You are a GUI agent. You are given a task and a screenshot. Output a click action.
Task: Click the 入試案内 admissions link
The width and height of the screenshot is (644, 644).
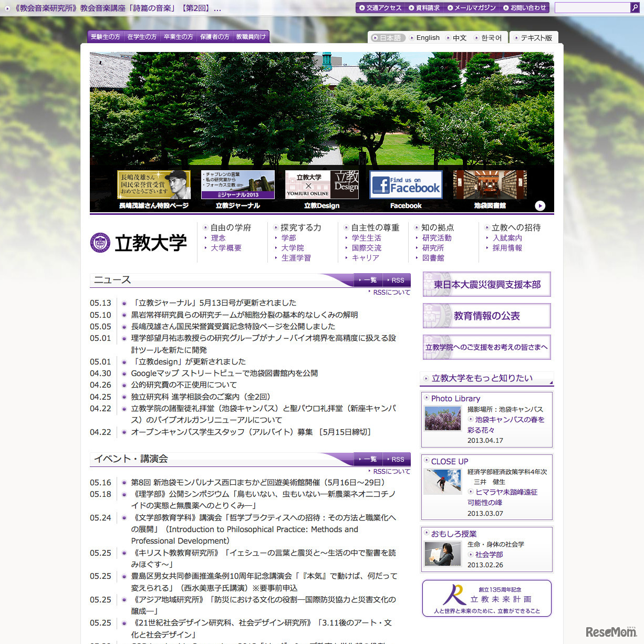[507, 237]
